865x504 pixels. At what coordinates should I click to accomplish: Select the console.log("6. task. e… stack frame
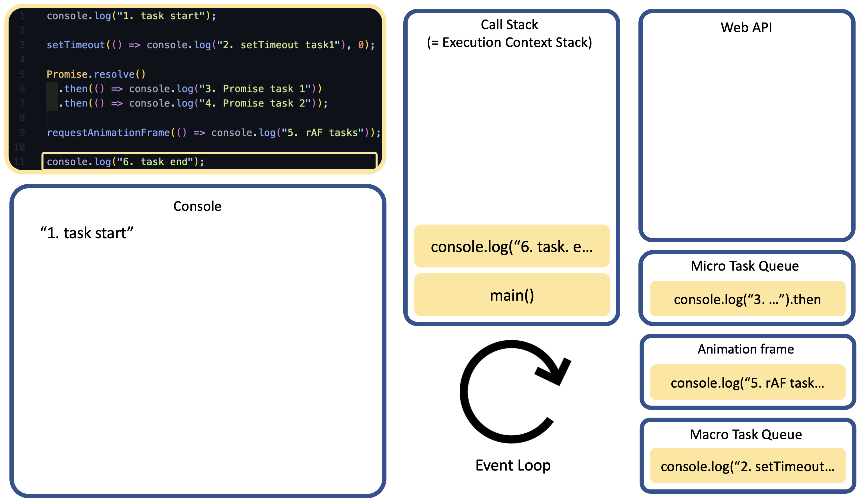coord(512,246)
